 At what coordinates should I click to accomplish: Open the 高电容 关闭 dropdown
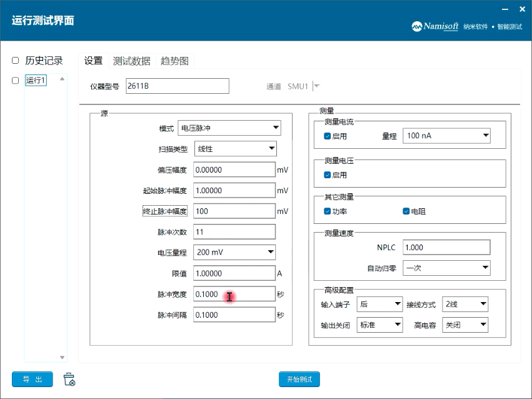pyautogui.click(x=465, y=325)
